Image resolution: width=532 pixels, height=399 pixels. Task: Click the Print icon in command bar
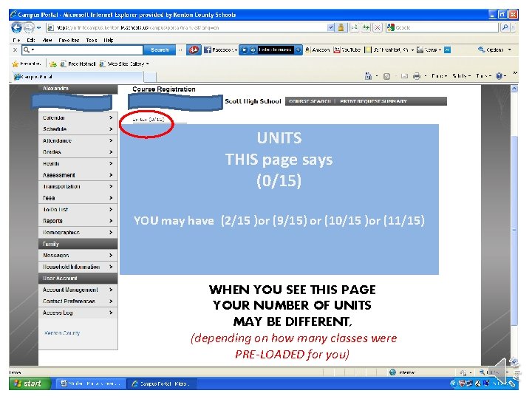pyautogui.click(x=417, y=76)
